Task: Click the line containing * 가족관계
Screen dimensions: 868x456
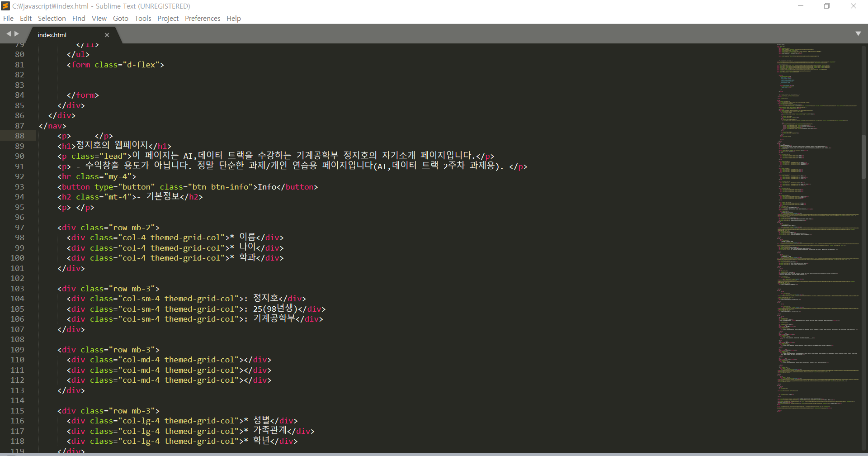Action: click(190, 431)
